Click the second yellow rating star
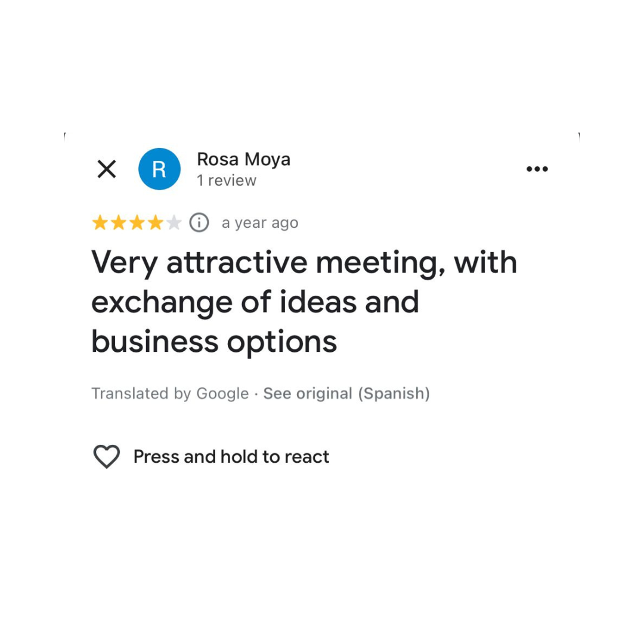Screen dimensions: 644x644 tap(119, 223)
